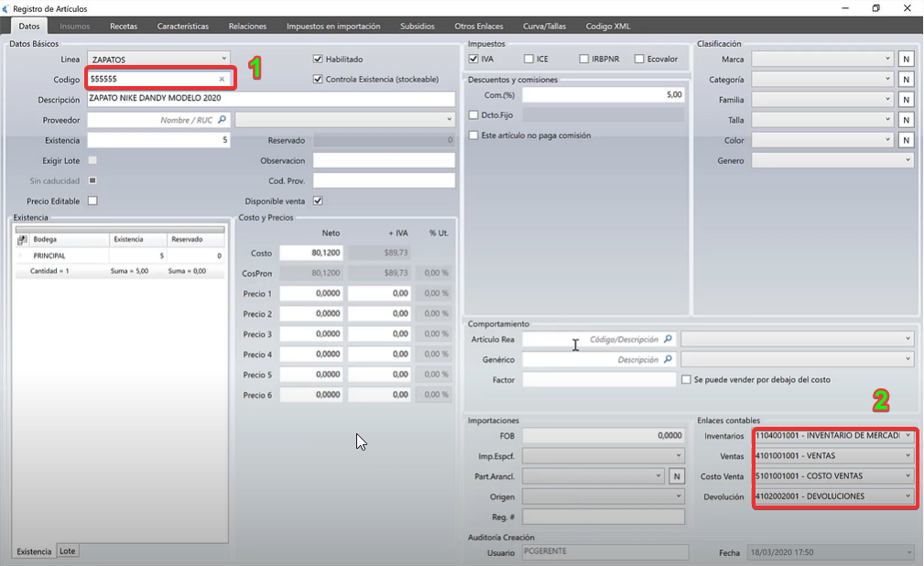Toggle Controla Existencia (stockeable) checkbox

(318, 79)
